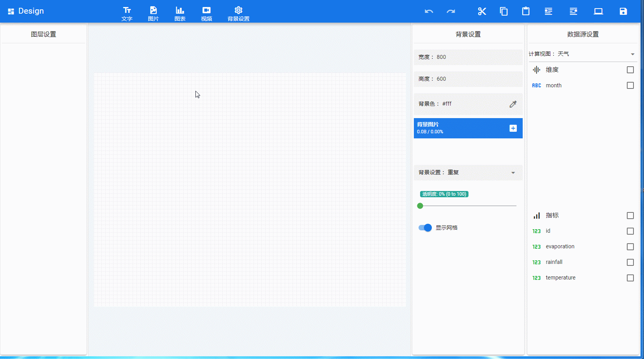The image size is (644, 359).
Task: Click the 123 icon beside temperature
Action: (x=537, y=278)
